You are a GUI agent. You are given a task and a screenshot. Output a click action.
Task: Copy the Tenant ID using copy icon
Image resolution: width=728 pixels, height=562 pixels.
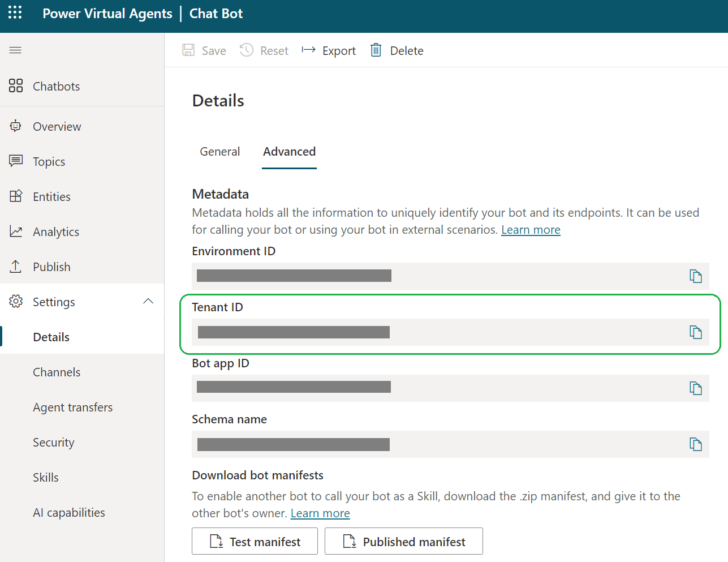(695, 332)
